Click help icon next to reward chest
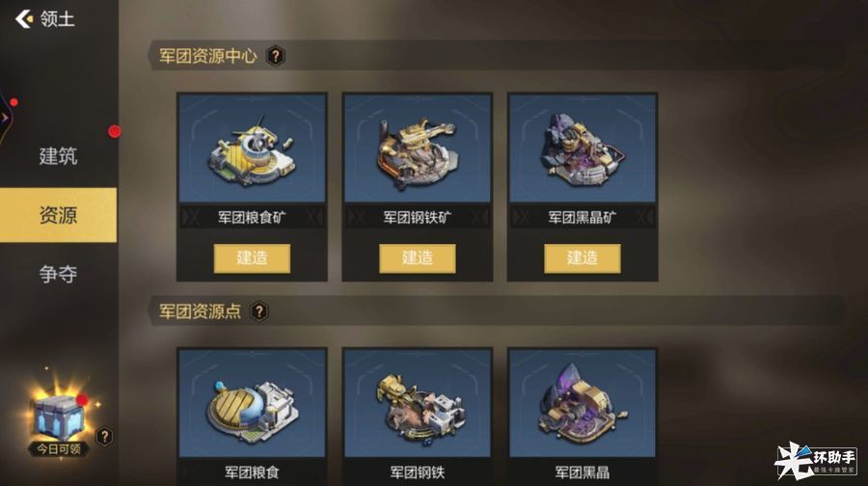 click(x=104, y=436)
